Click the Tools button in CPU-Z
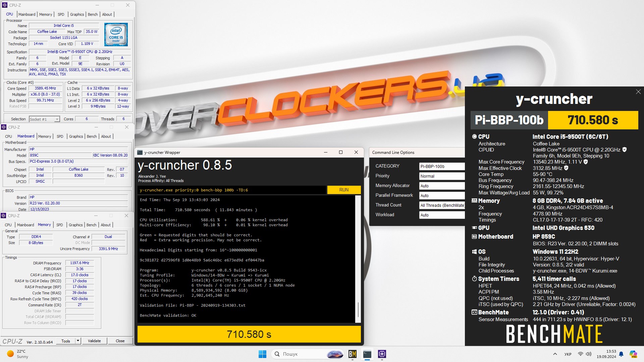644x362 pixels. click(x=66, y=341)
